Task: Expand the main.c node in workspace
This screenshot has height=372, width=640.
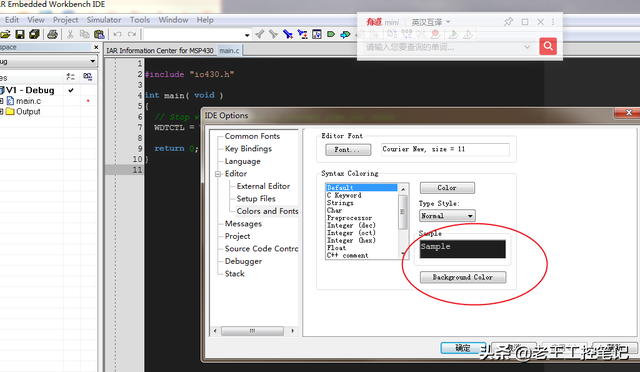Action: 2,101
